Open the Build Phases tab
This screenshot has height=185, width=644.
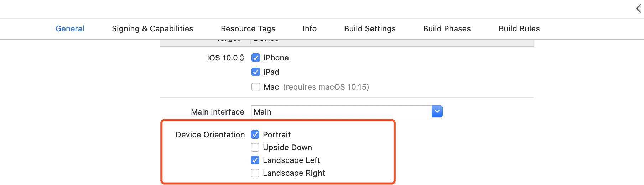point(447,29)
